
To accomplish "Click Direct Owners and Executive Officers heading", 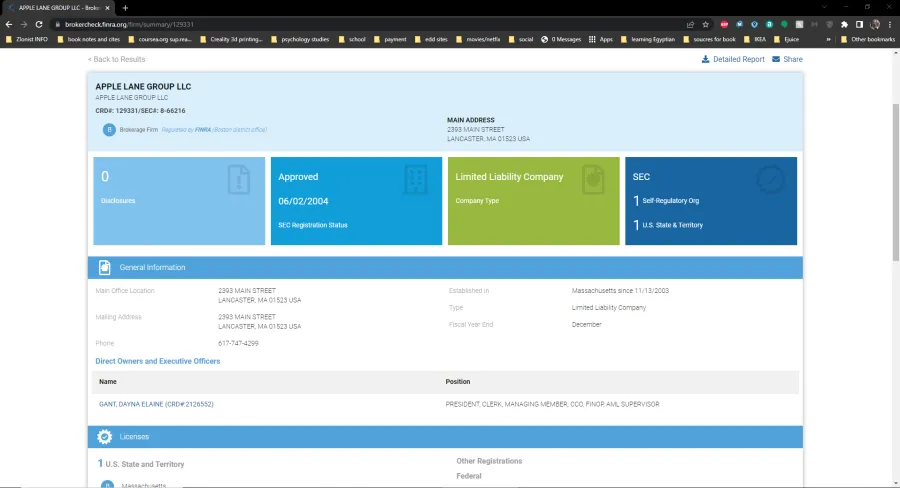I will click(158, 361).
